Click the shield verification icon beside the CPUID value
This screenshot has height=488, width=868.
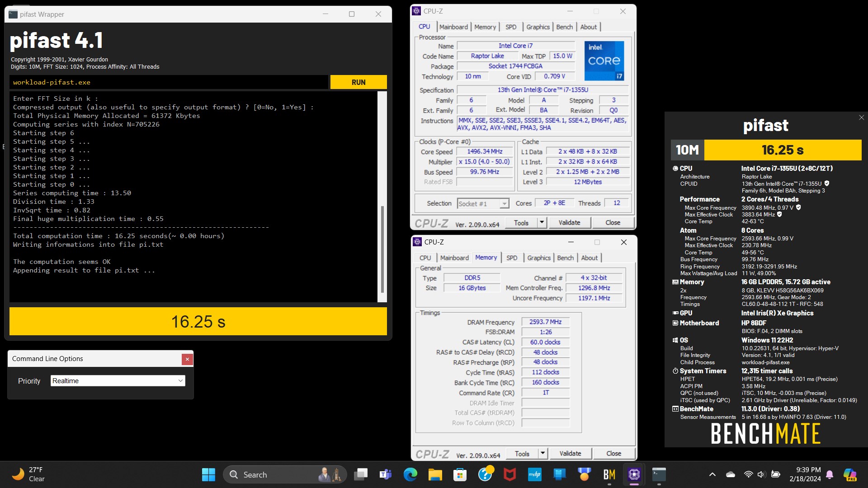[x=827, y=183]
